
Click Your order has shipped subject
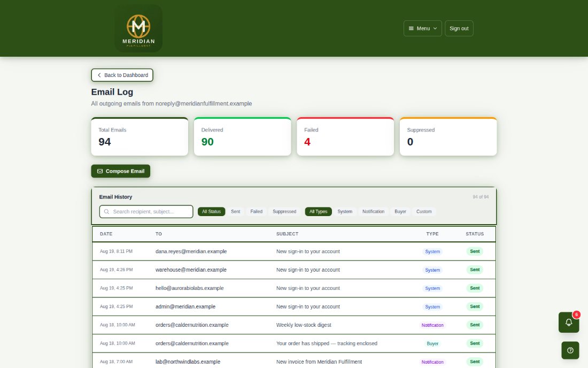(x=327, y=343)
